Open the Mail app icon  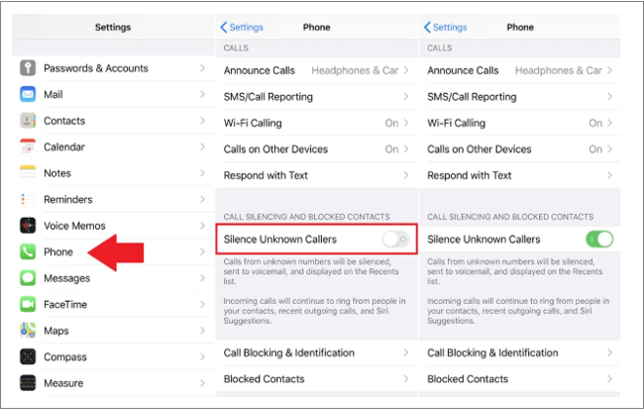pos(28,94)
